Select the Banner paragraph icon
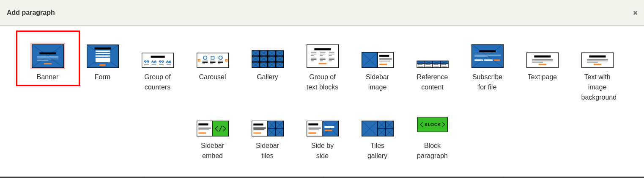Screen dimensions: 644x178 (x=48, y=56)
